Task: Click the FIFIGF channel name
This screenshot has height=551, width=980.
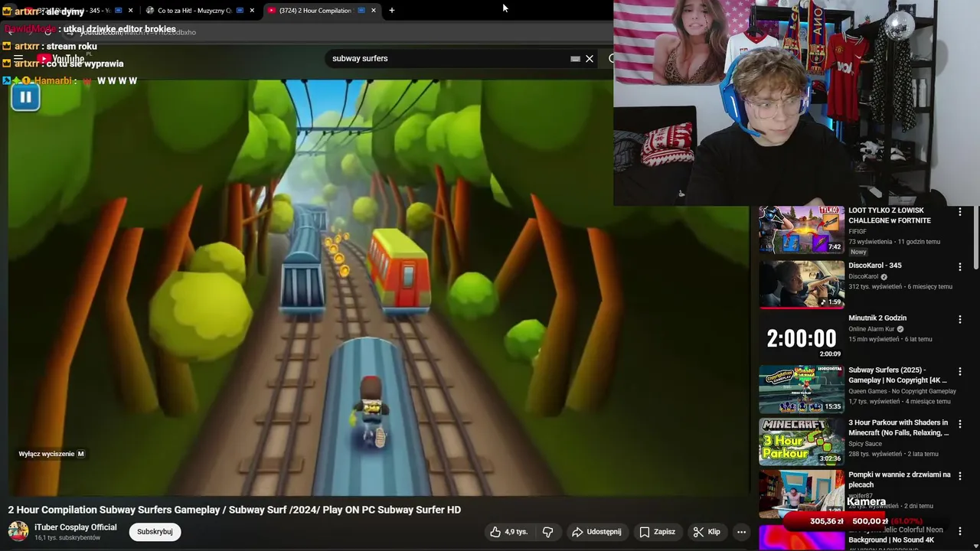Action: (857, 231)
